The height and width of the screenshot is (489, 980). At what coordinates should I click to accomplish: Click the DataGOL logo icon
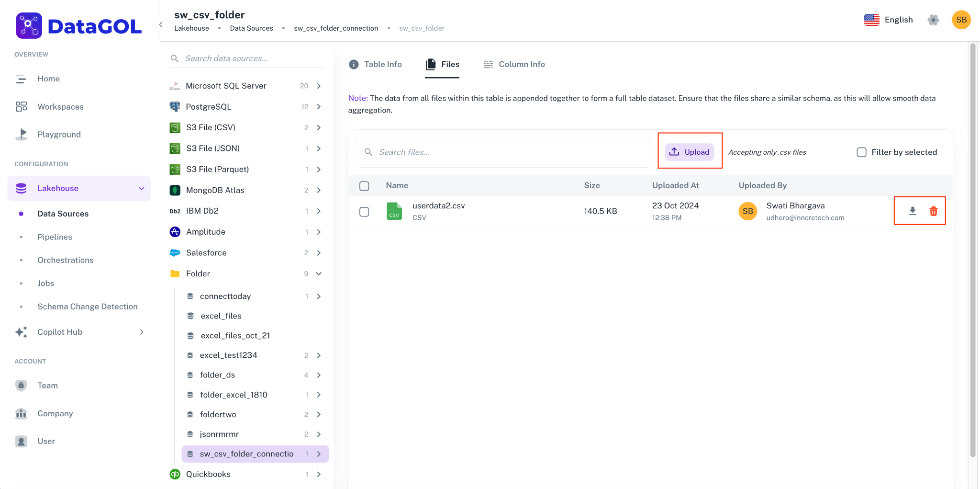coord(29,25)
